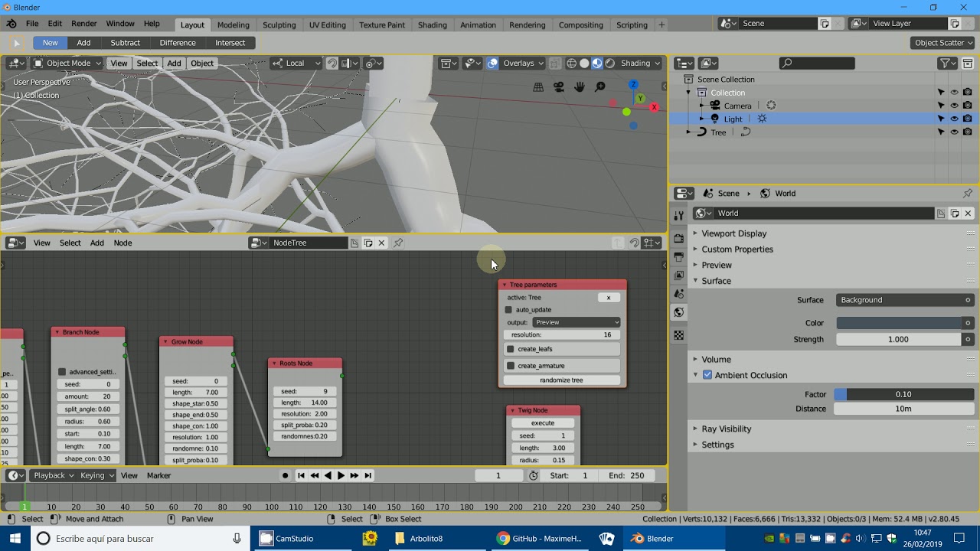Image resolution: width=980 pixels, height=551 pixels.
Task: Click the pan view hand icon
Action: pyautogui.click(x=580, y=87)
